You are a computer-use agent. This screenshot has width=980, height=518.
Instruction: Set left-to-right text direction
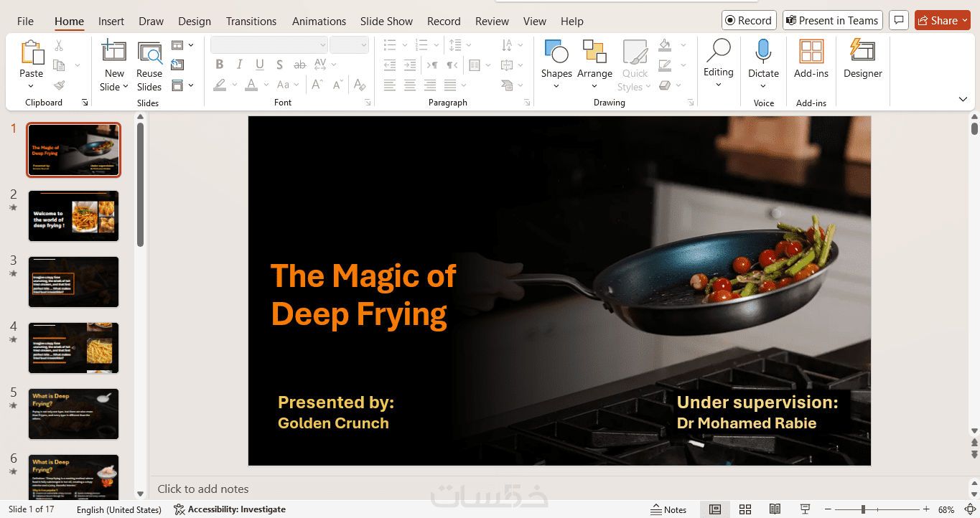click(432, 65)
